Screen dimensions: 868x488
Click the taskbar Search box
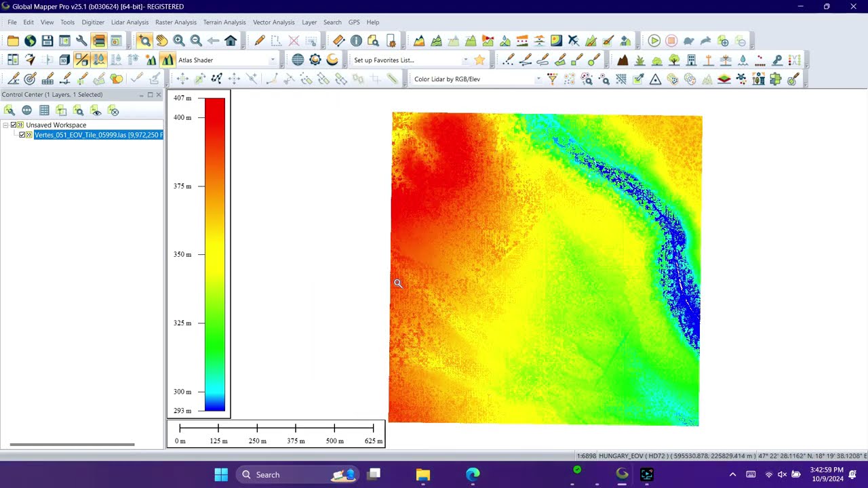point(298,474)
